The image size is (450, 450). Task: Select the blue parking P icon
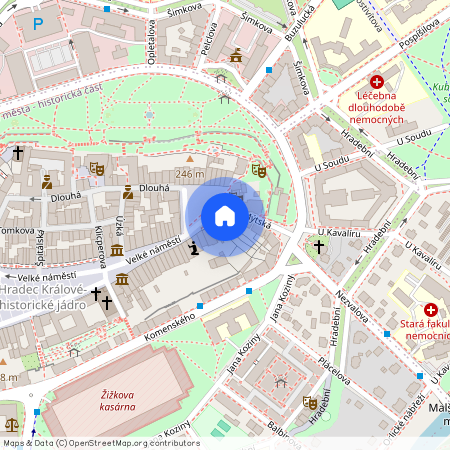[38, 24]
